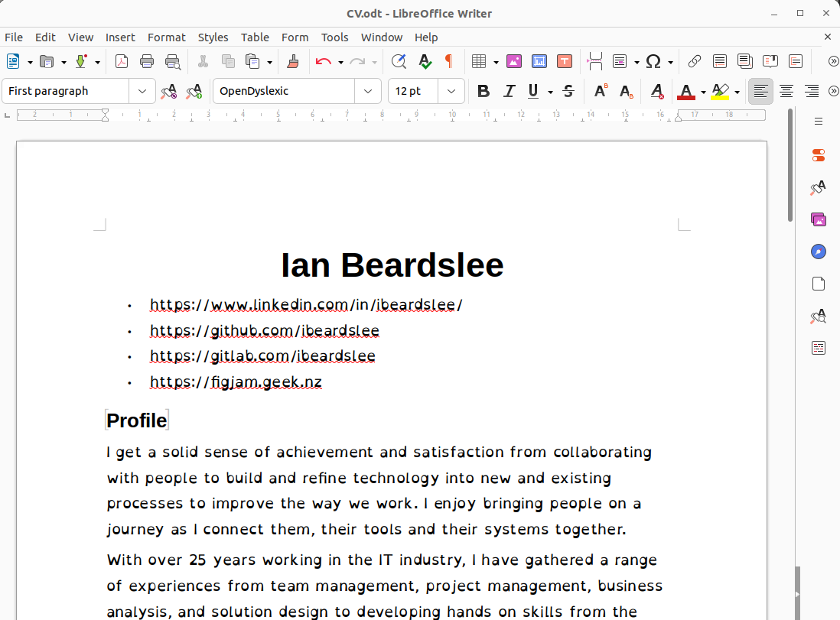Open the Format menu
Viewport: 840px width, 620px height.
coord(167,37)
